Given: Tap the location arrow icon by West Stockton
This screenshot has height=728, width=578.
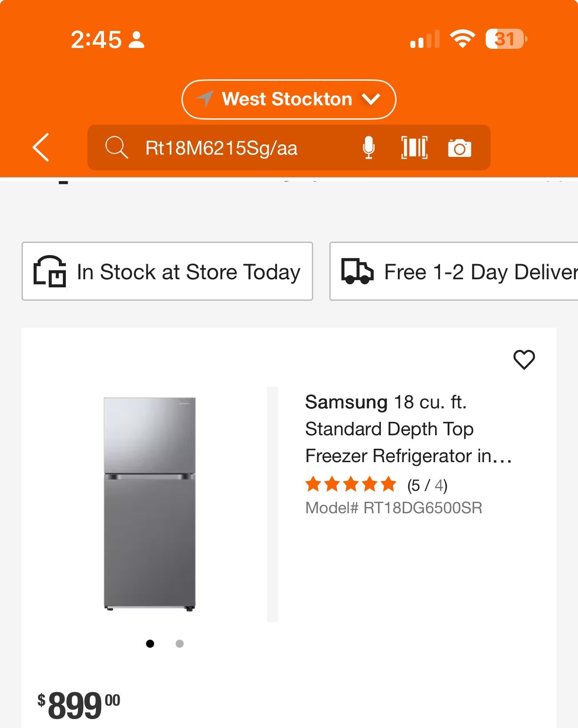Looking at the screenshot, I should [x=205, y=99].
